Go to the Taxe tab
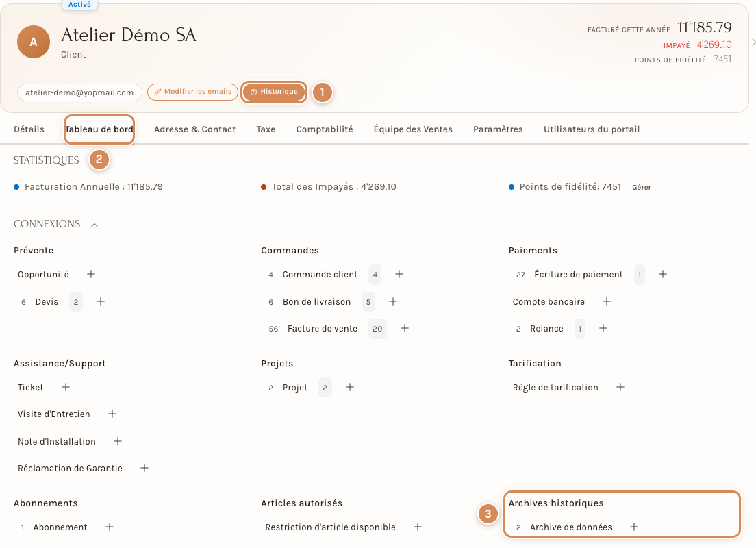Image resolution: width=756 pixels, height=548 pixels. (266, 129)
